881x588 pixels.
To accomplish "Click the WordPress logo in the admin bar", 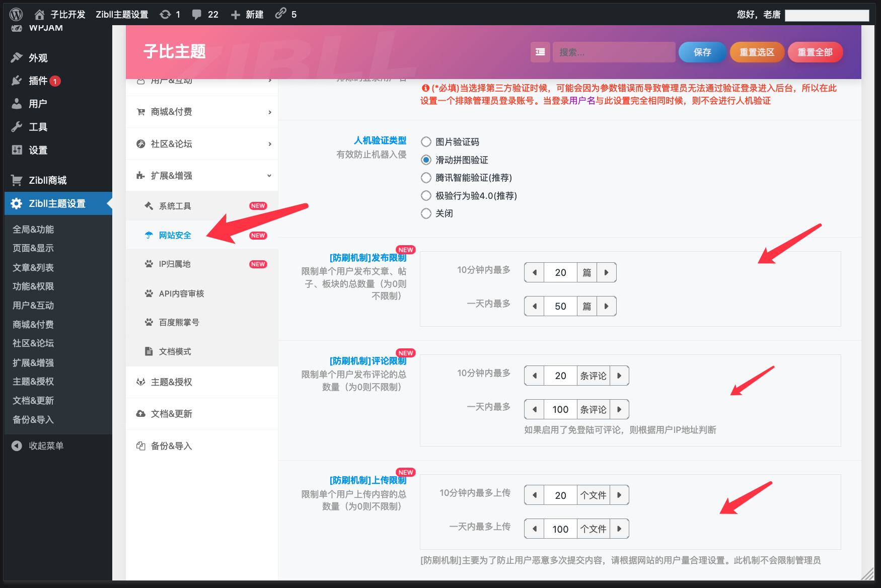I will (15, 14).
